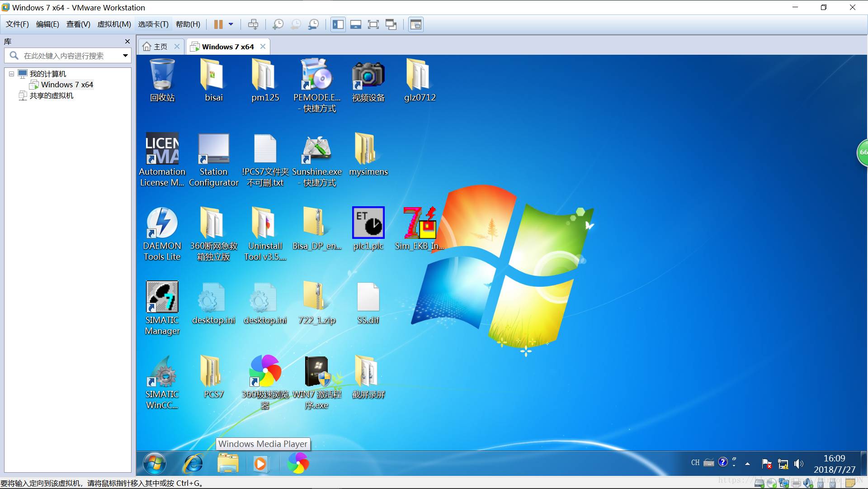The width and height of the screenshot is (868, 489).
Task: Open the 帮助(H) menu
Action: point(188,24)
